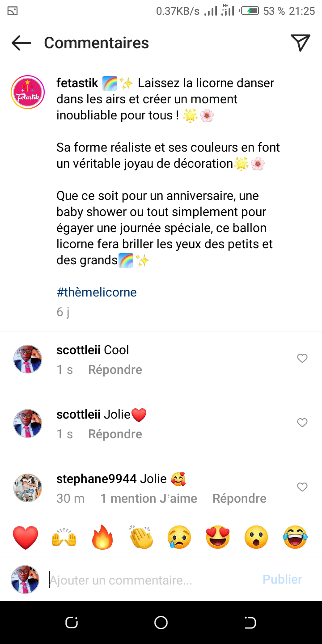322x644 pixels.
Task: Open the #thèmelicorne hashtag link
Action: coord(97,292)
